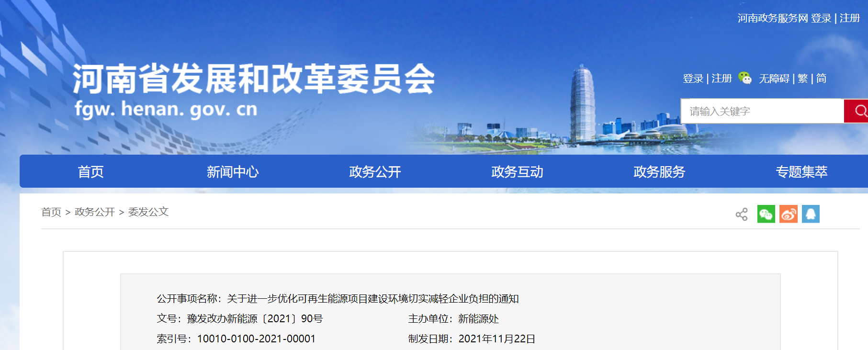Screen dimensions: 868x350
Task: Share the page via green WeChat icon
Action: [x=766, y=214]
